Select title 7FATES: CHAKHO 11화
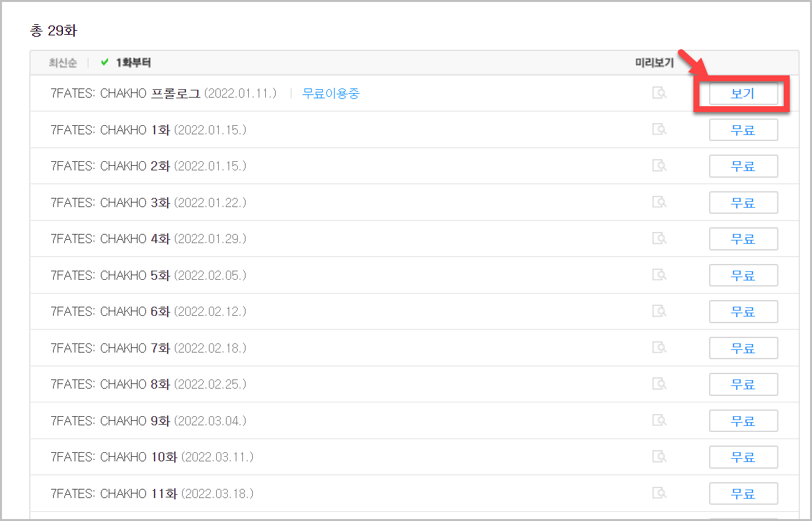Screen dimensions: 812x521 pos(114,493)
